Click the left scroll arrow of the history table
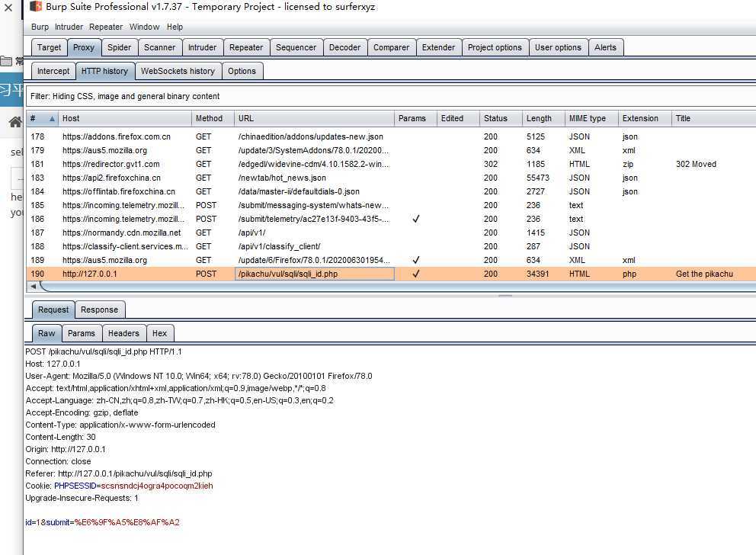The height and width of the screenshot is (555, 756). point(34,287)
